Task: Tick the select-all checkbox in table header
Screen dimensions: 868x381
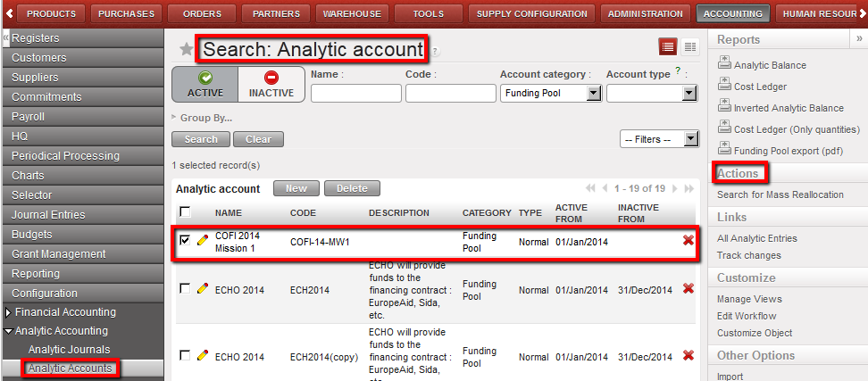Action: [185, 212]
